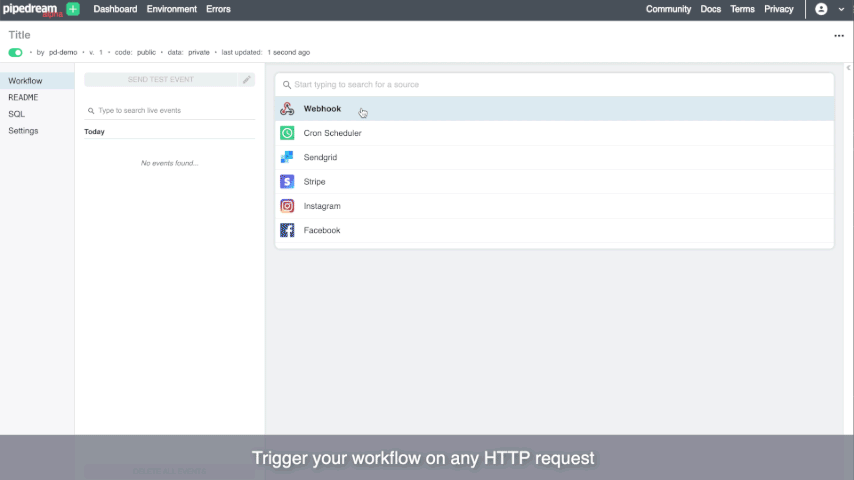Image resolution: width=854 pixels, height=480 pixels.
Task: Select the Cron Scheduler clock icon
Action: (287, 133)
